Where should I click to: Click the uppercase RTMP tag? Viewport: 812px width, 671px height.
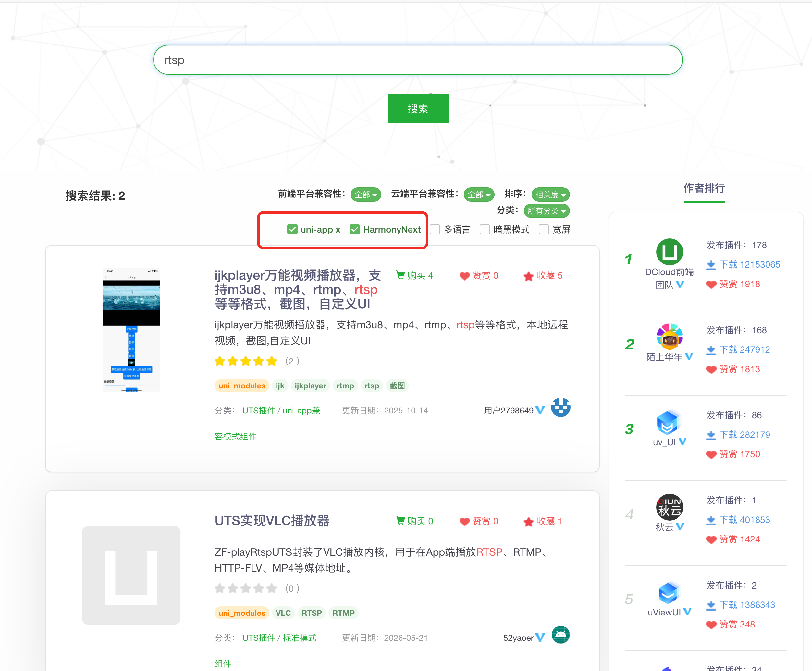(343, 613)
